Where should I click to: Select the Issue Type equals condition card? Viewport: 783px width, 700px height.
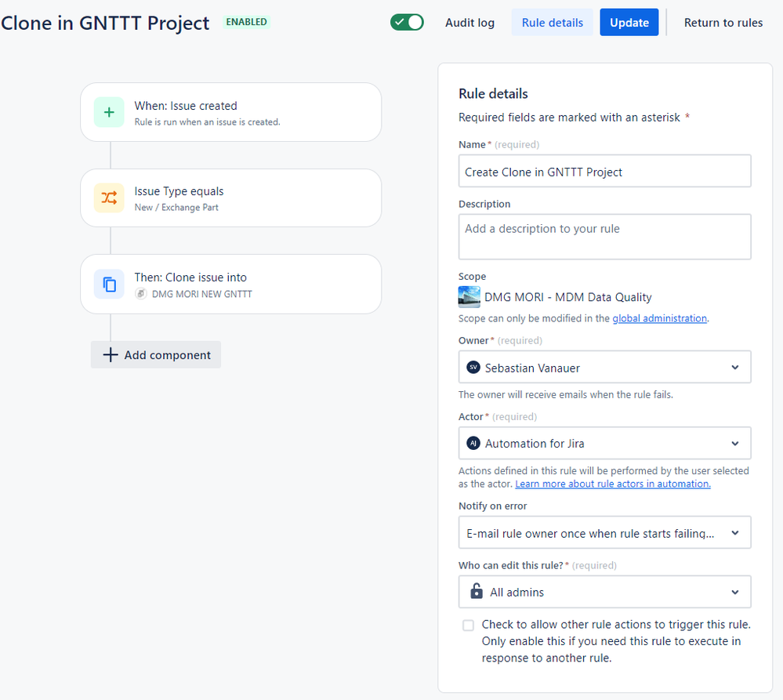pos(230,198)
